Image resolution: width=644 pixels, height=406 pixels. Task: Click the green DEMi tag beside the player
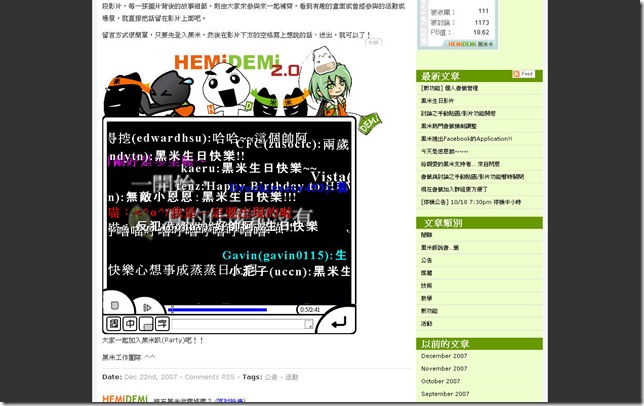click(370, 124)
